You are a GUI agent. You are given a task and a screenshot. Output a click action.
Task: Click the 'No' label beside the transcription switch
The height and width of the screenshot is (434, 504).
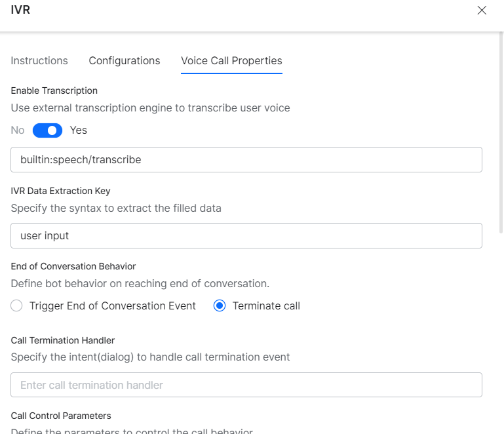[x=18, y=130]
